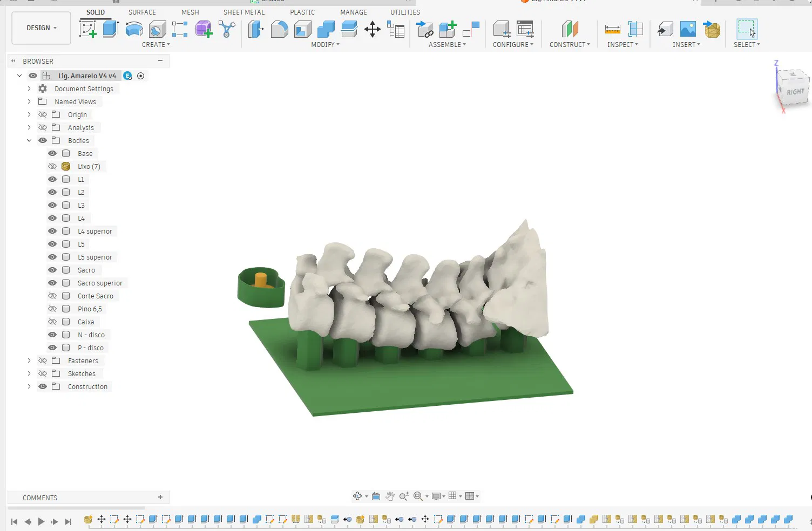Open the Configuration Table icon
Image resolution: width=812 pixels, height=531 pixels.
click(525, 29)
